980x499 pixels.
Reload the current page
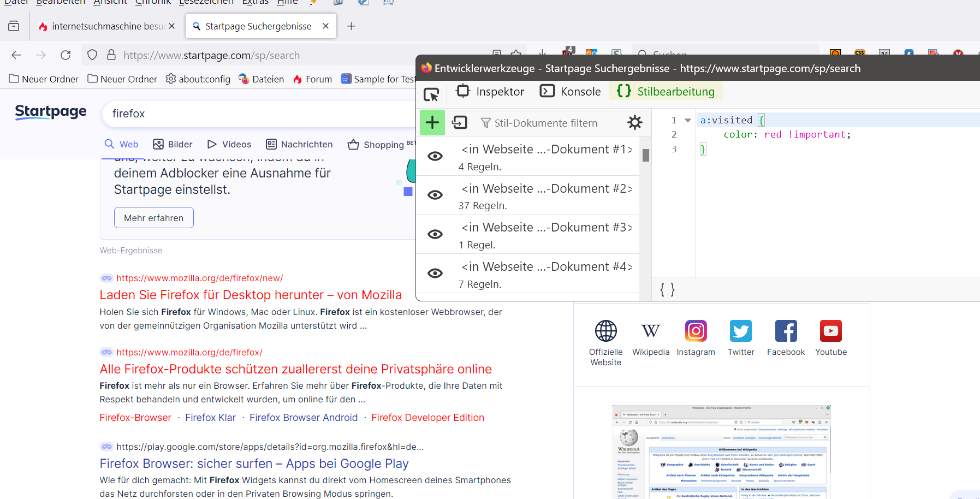(x=66, y=55)
